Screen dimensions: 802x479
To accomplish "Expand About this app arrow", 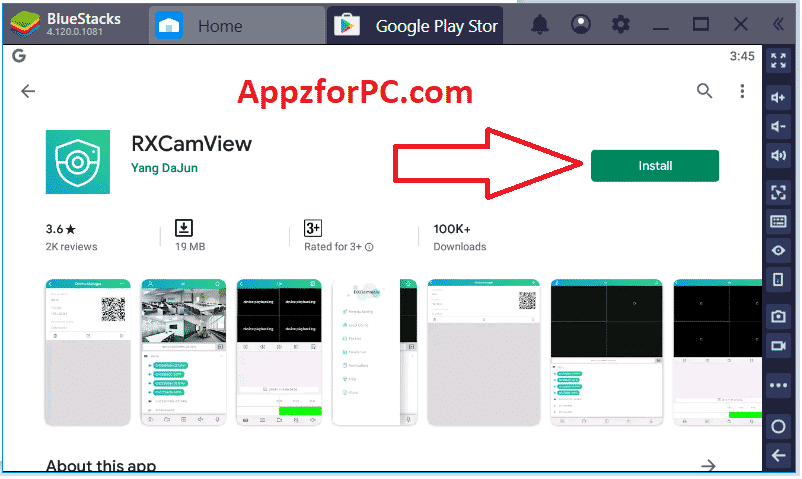I will tap(708, 465).
